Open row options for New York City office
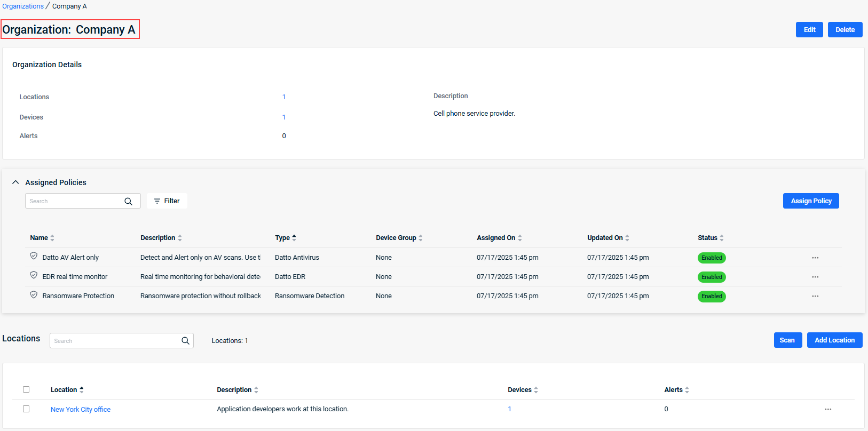 point(828,409)
